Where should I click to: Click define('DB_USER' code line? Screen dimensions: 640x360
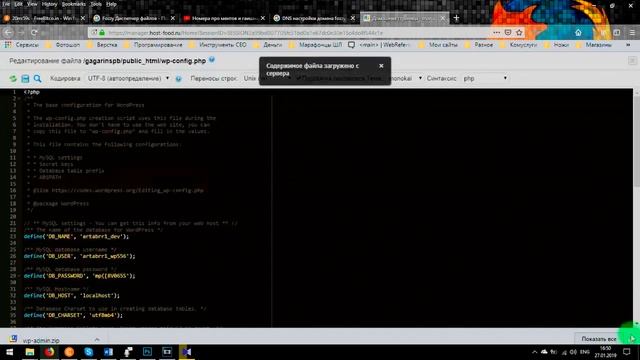(x=80, y=256)
